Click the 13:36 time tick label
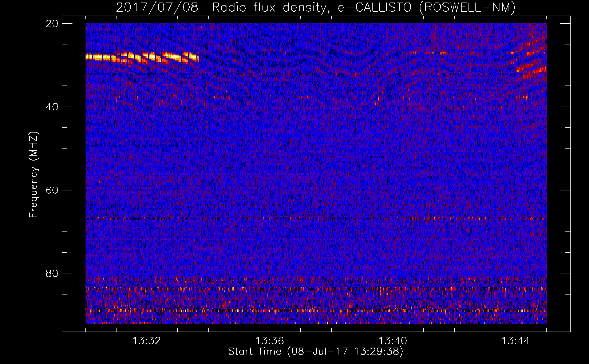Image resolution: width=589 pixels, height=364 pixels. click(270, 341)
